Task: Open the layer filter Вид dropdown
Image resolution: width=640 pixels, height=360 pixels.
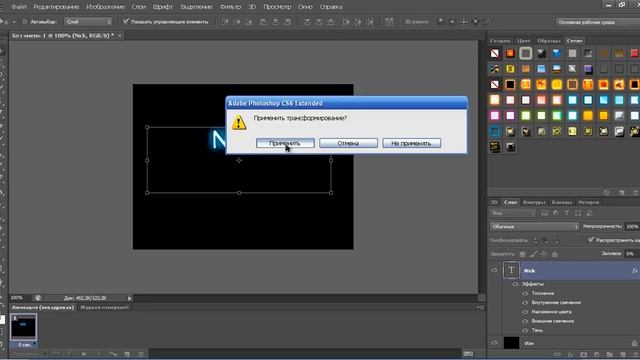Action: 513,213
